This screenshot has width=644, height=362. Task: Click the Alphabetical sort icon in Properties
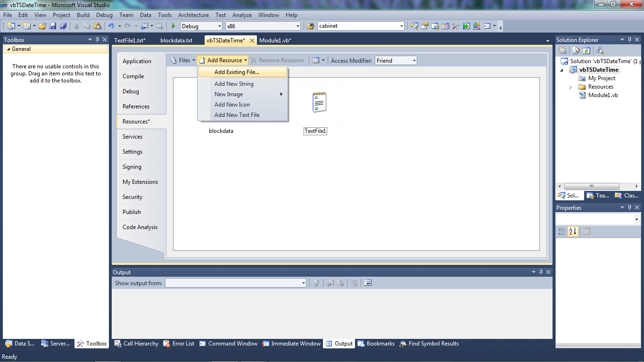[x=573, y=231]
